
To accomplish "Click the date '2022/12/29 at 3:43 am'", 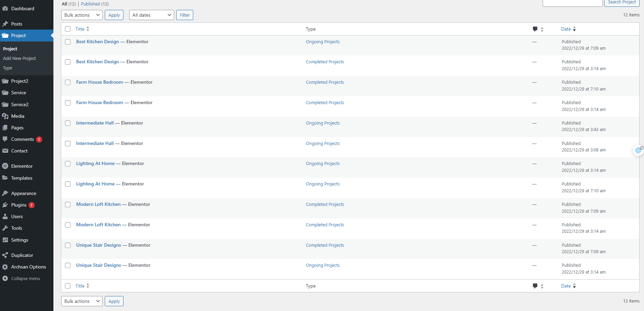I will 584,130.
